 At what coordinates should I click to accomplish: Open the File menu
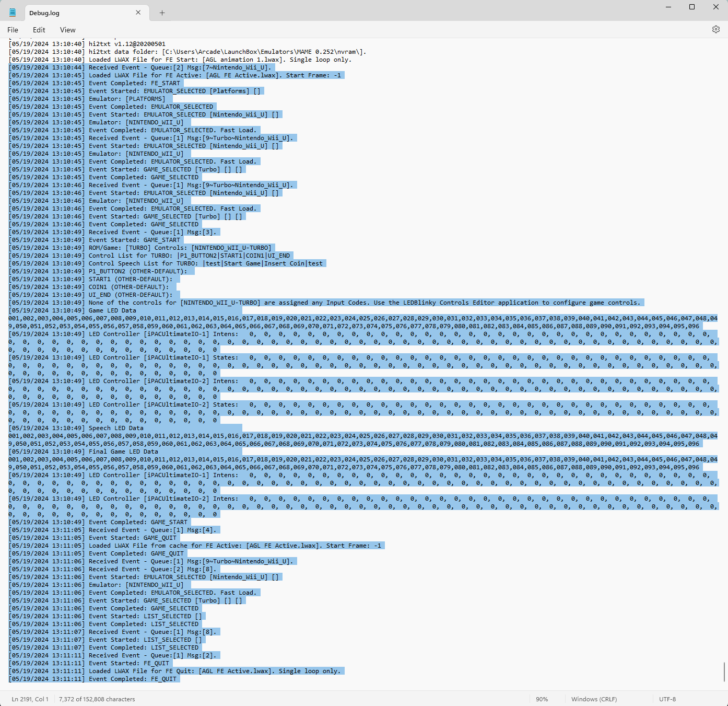13,30
